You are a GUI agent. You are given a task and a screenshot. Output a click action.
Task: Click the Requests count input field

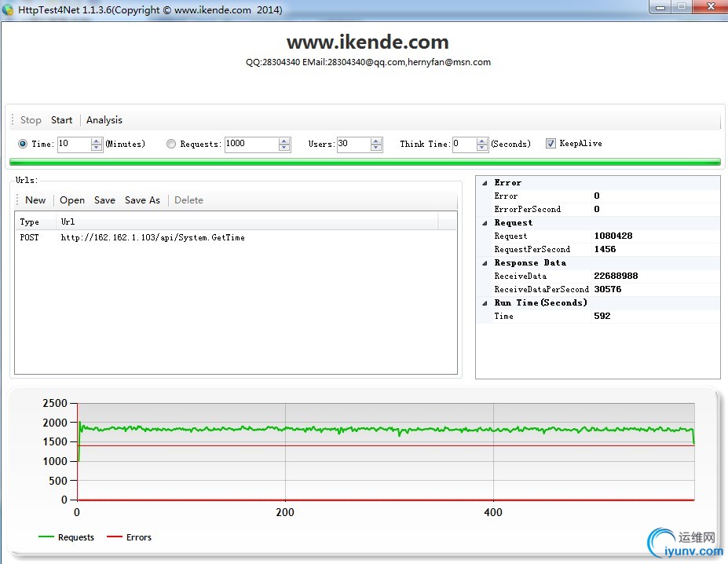pos(251,144)
